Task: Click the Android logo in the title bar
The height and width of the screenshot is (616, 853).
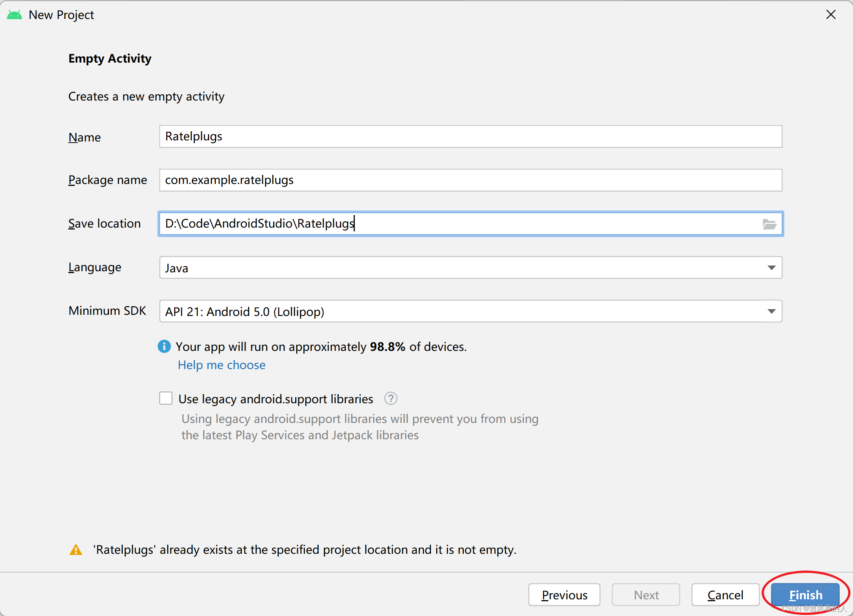Action: point(14,15)
